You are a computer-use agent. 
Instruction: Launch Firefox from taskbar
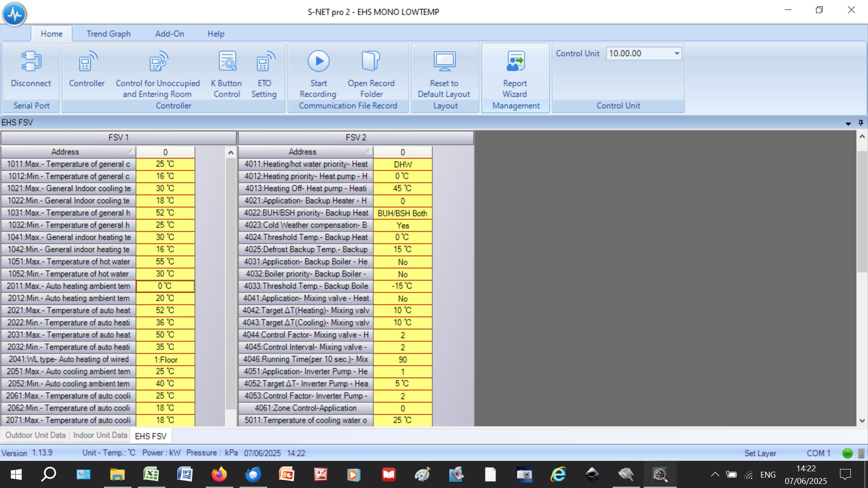coord(219,474)
